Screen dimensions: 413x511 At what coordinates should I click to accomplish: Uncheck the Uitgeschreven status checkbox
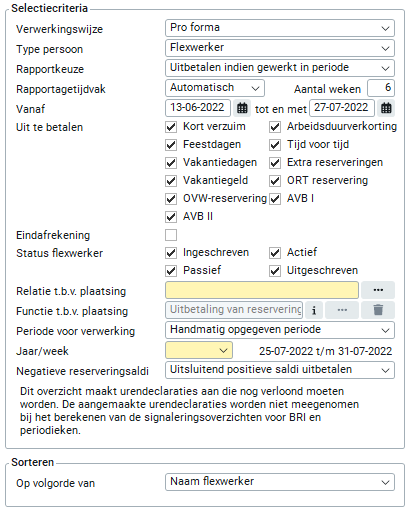(275, 271)
